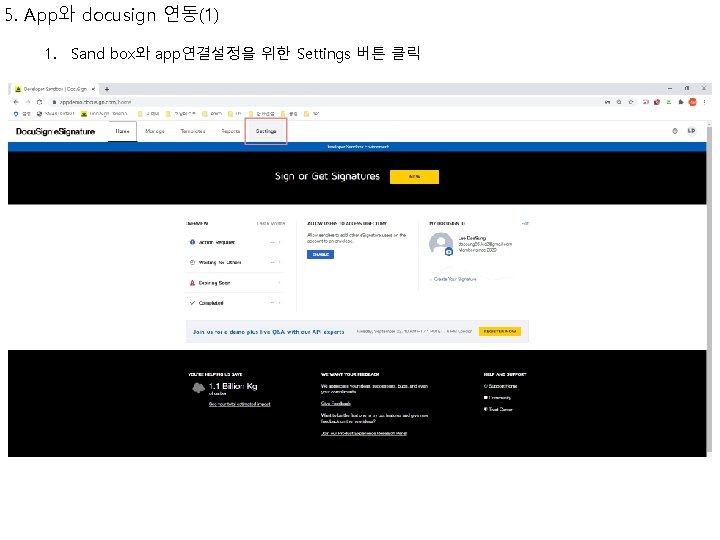This screenshot has width=720, height=540.
Task: Open the Give Feedback link
Action: (x=336, y=404)
